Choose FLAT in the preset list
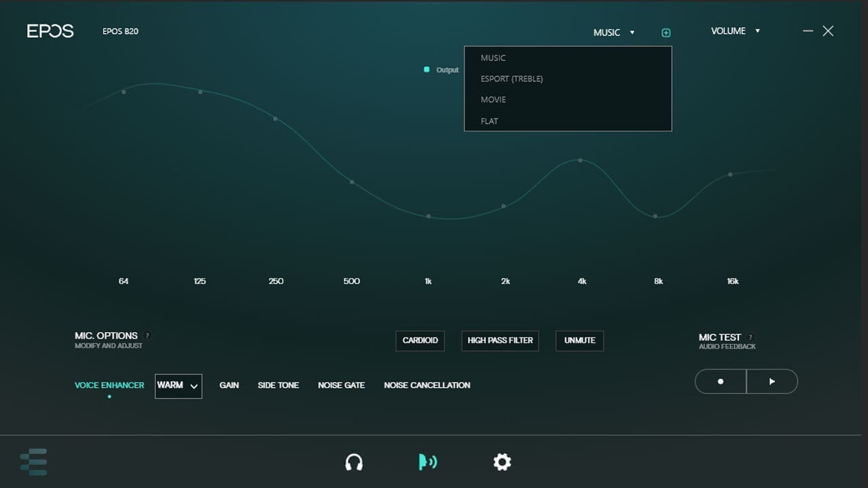The height and width of the screenshot is (488, 868). [x=489, y=121]
